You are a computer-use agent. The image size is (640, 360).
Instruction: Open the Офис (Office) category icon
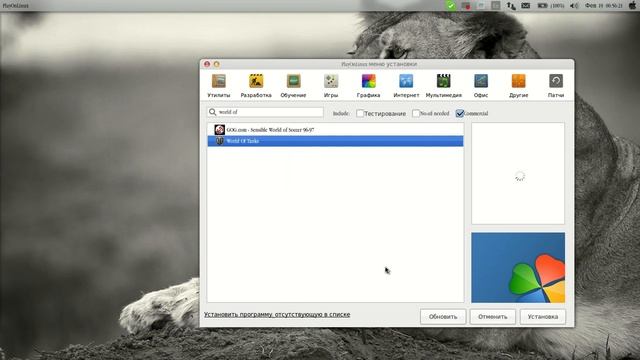tap(481, 81)
